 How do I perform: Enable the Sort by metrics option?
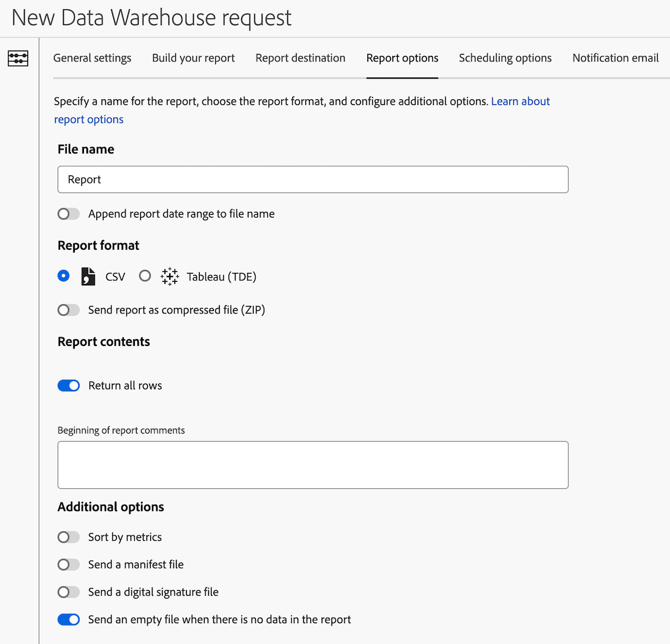click(x=68, y=537)
